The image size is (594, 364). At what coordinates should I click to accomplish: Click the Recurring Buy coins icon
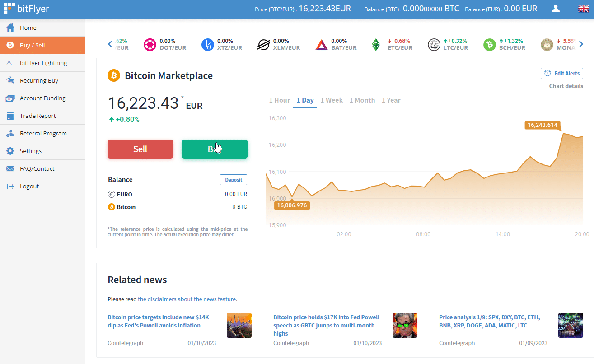point(10,80)
